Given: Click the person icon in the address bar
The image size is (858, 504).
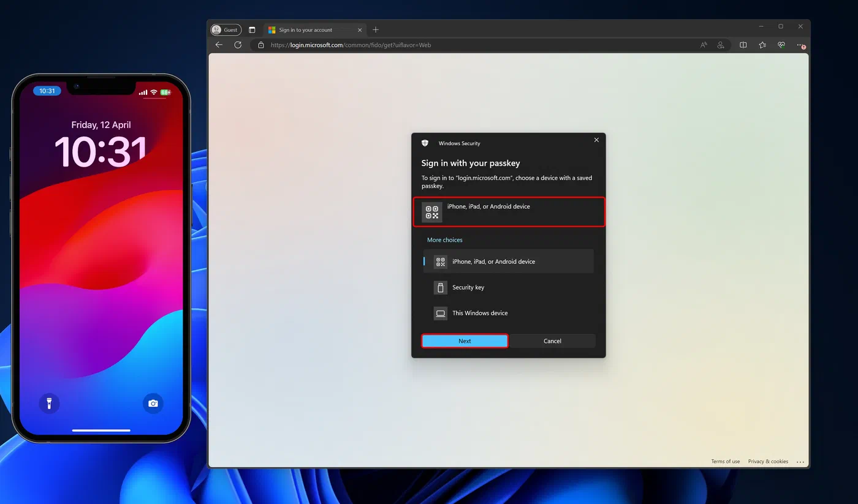Looking at the screenshot, I should (721, 45).
